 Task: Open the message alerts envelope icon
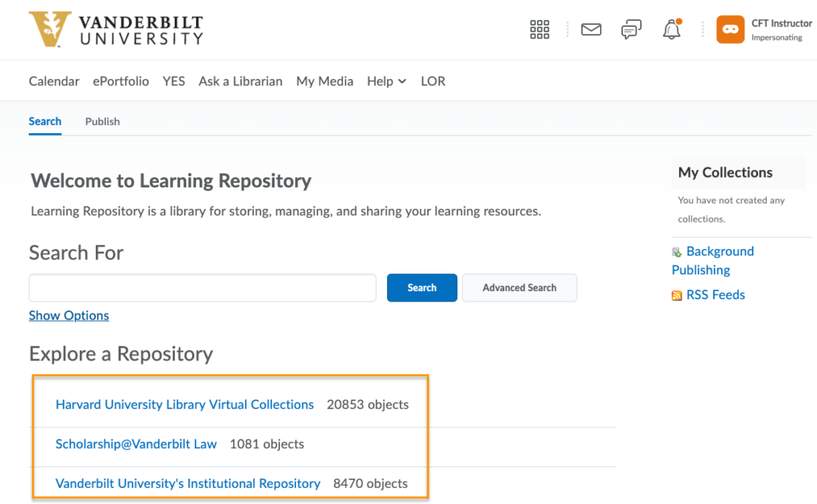tap(591, 30)
